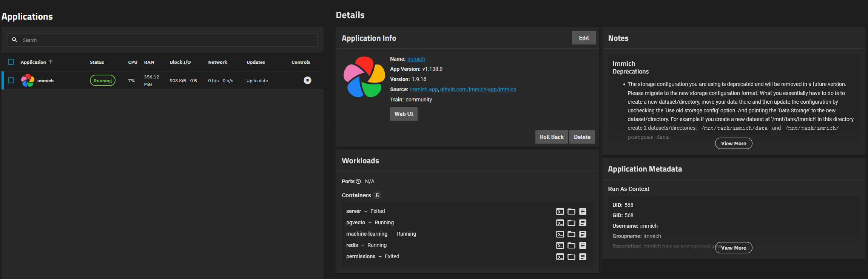Open volume mounts for server container
Screen dimensions: 868x279
tap(571, 212)
